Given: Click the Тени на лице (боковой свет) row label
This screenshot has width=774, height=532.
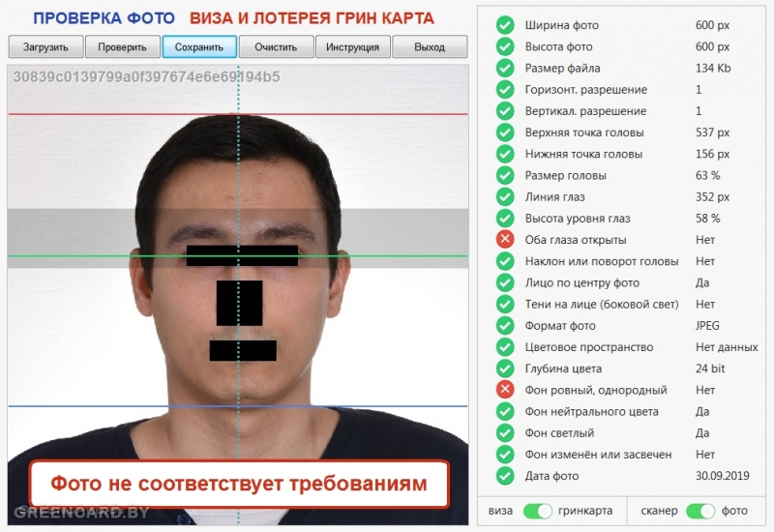Looking at the screenshot, I should pyautogui.click(x=602, y=304).
